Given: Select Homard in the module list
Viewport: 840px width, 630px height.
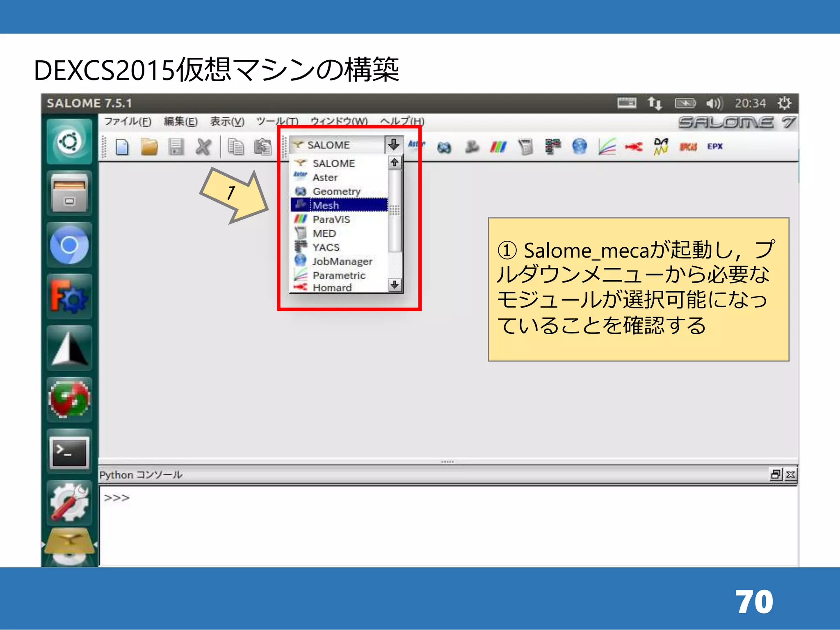Looking at the screenshot, I should (x=340, y=288).
